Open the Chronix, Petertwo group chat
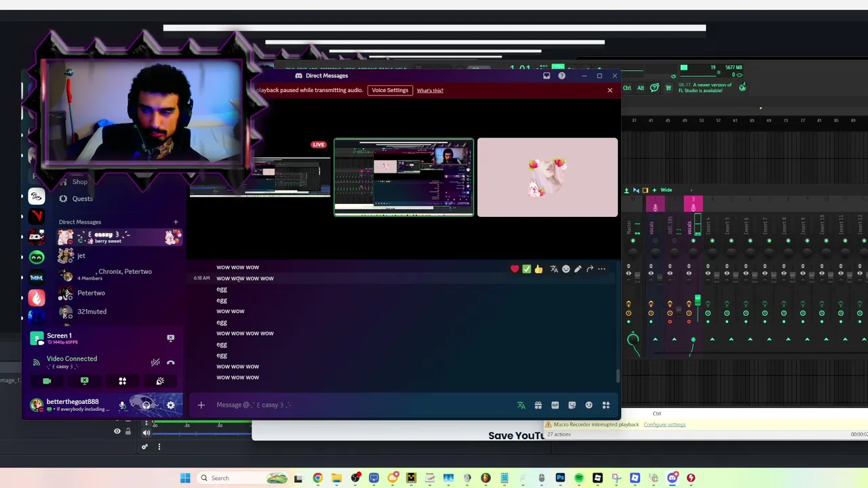The height and width of the screenshot is (488, 868). point(119,274)
